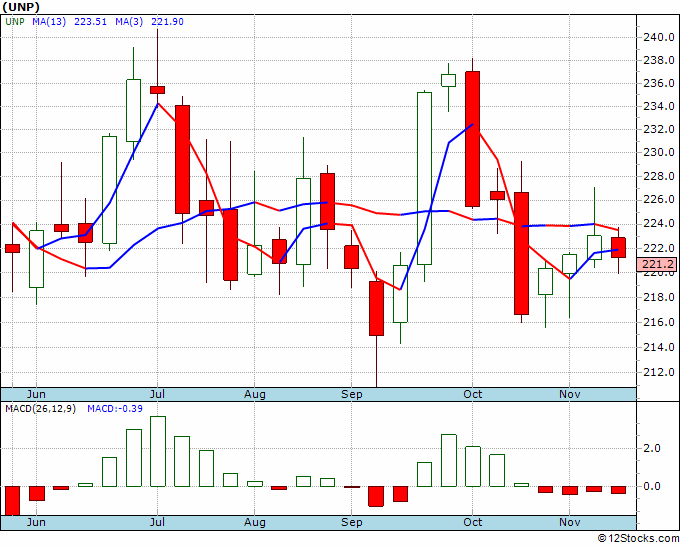Screen dimensions: 680x546
Task: Click the 232.0 price axis label
Action: (658, 129)
